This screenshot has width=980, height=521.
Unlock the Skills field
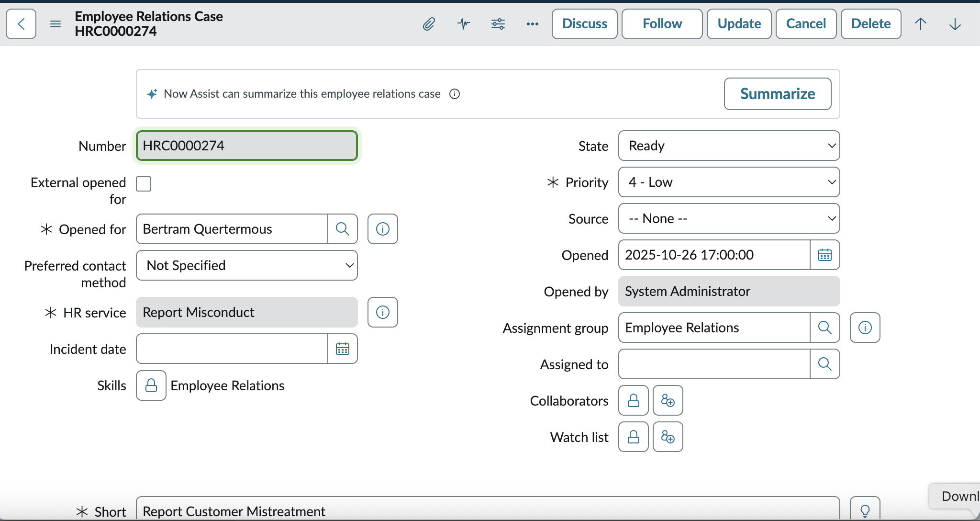(x=151, y=385)
